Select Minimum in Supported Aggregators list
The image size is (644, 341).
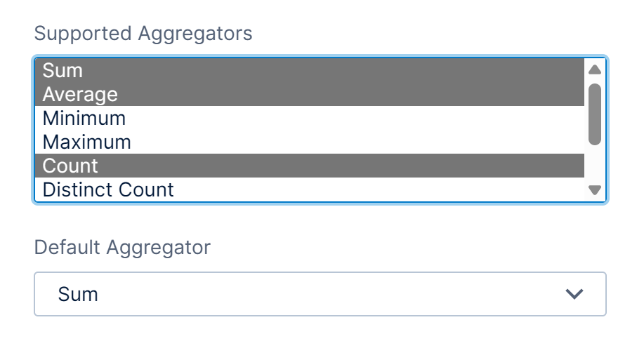click(x=84, y=119)
